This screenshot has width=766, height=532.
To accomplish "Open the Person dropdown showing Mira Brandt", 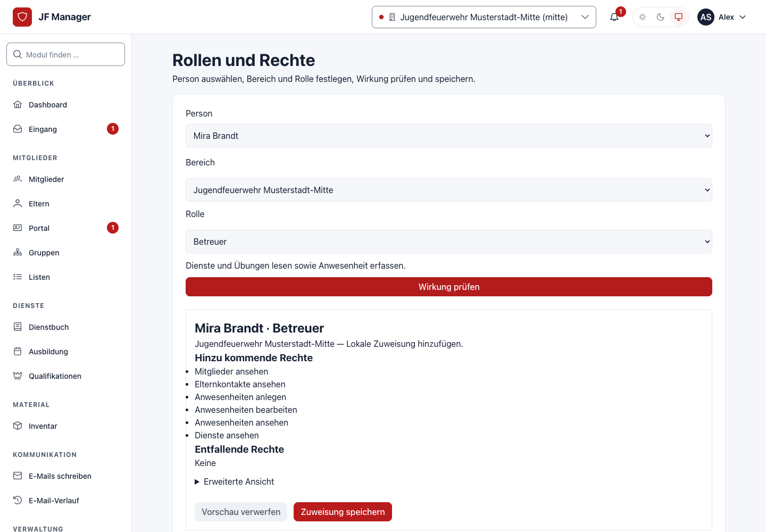I will coord(449,136).
